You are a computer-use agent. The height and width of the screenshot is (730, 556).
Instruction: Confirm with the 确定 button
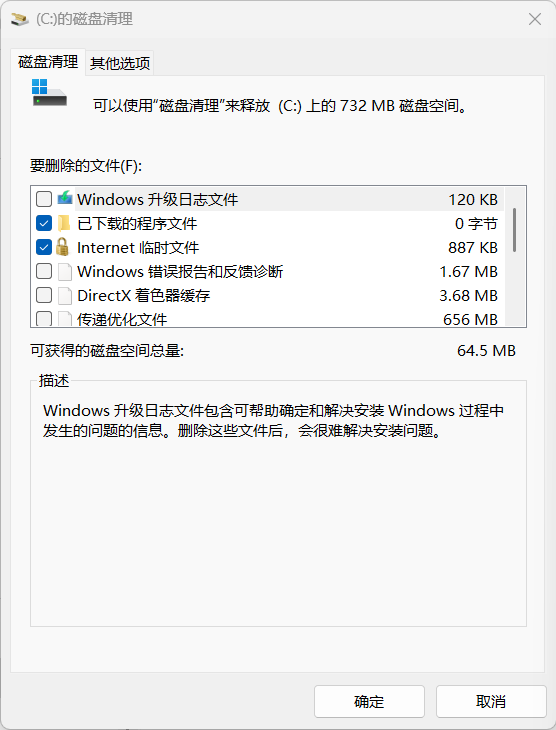coord(369,701)
